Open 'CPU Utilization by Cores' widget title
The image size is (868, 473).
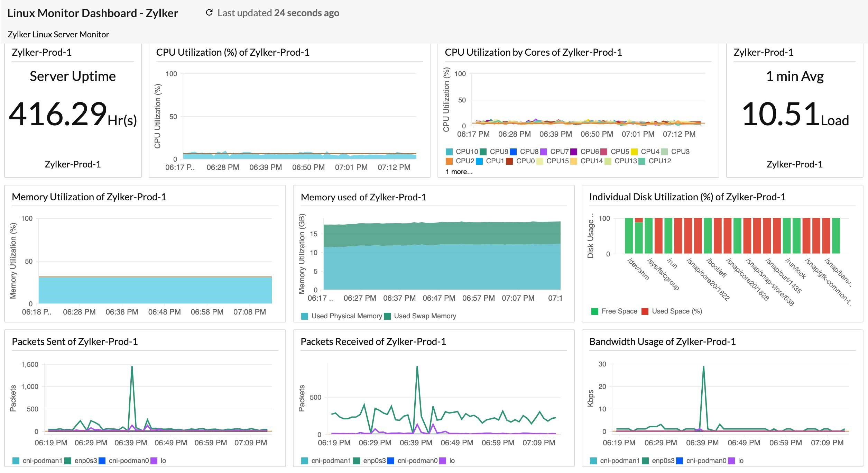tap(533, 52)
